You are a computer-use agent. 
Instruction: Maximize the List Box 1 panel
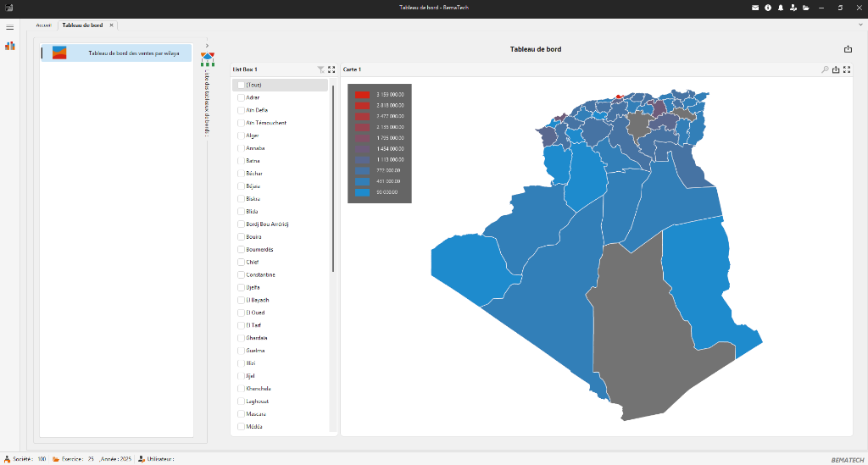331,69
